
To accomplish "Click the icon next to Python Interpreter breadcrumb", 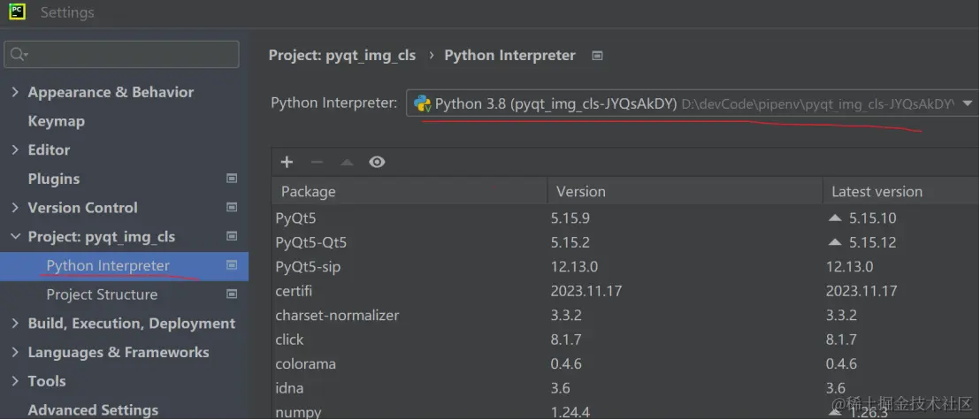I will [x=597, y=55].
